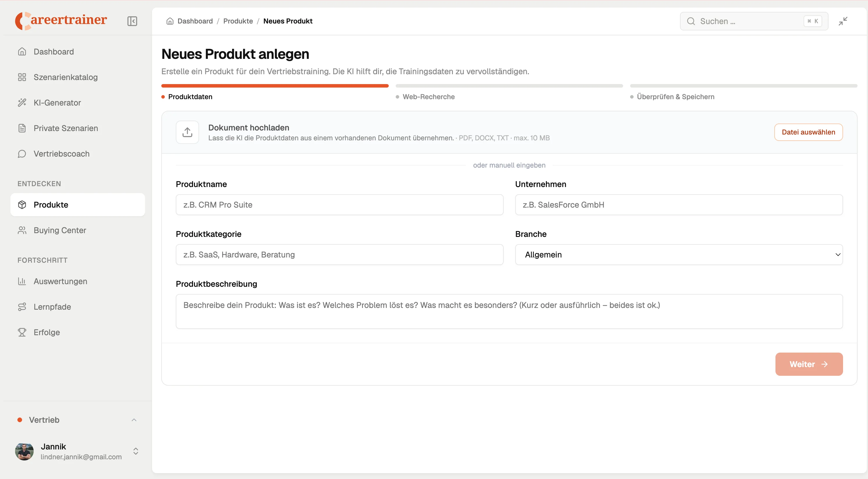Focus the Suchen search field
This screenshot has width=868, height=479.
pos(754,21)
